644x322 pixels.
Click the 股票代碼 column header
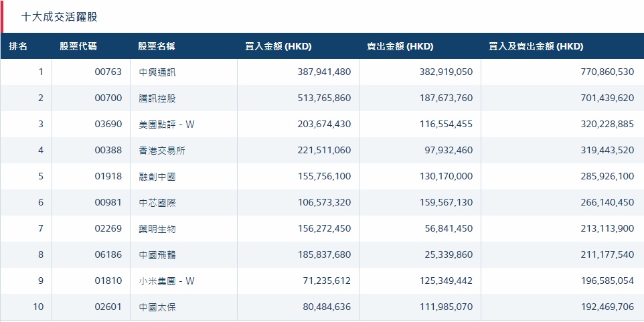click(78, 46)
